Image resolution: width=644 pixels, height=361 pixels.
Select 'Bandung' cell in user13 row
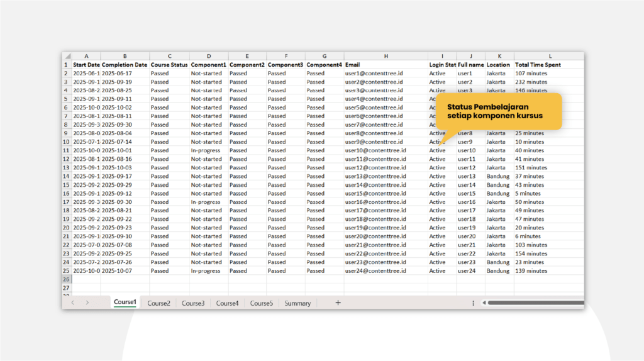tap(499, 176)
